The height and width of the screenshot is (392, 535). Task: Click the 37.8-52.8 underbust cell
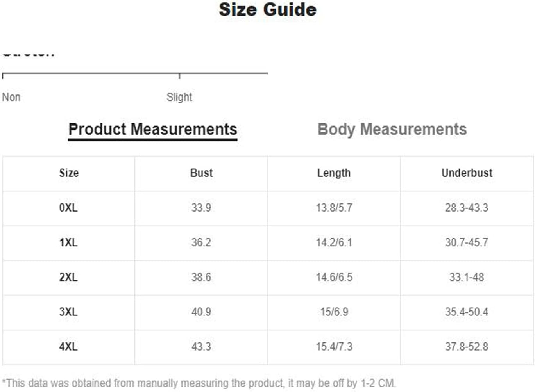coord(467,347)
